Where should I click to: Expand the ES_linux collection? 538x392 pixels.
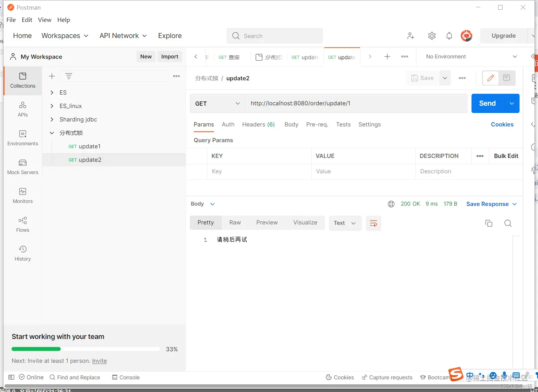[x=52, y=106]
